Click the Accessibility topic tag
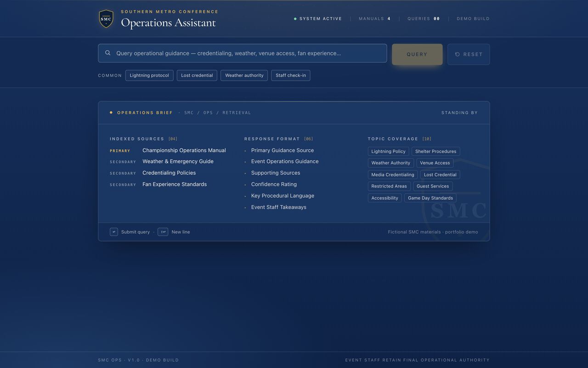The image size is (588, 368). click(384, 198)
